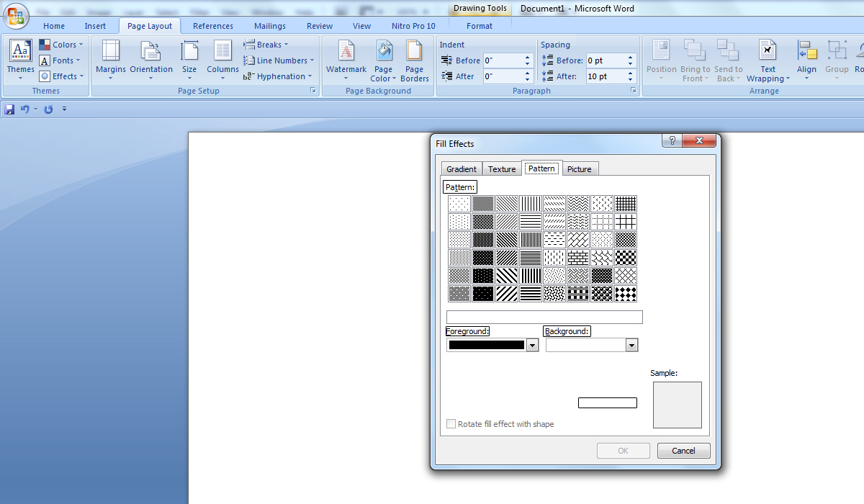
Task: Expand the Foreground color dropdown
Action: [532, 346]
